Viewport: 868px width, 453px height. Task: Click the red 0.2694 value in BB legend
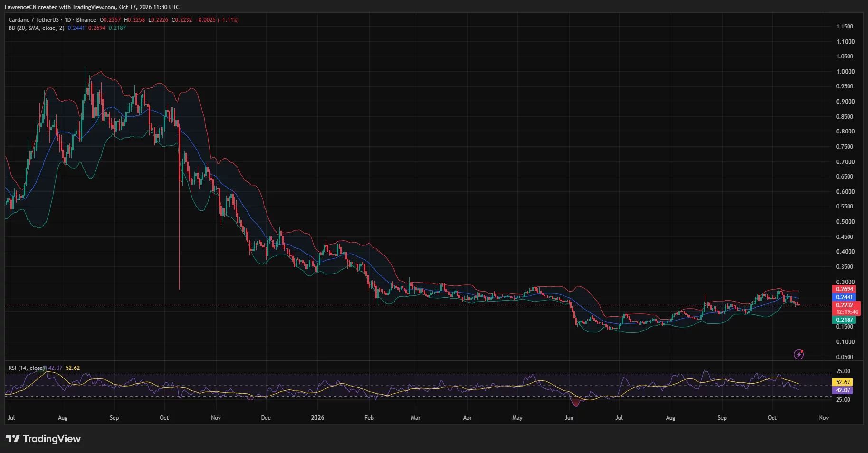coord(97,28)
